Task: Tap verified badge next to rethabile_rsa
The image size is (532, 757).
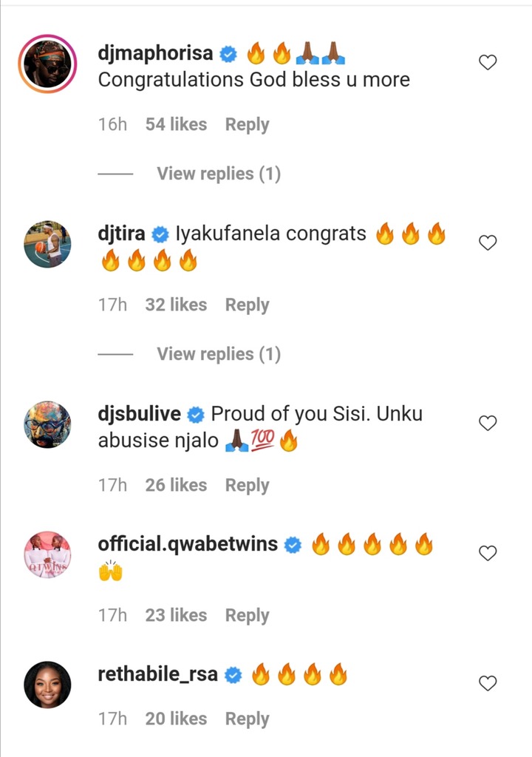Action: pos(233,676)
